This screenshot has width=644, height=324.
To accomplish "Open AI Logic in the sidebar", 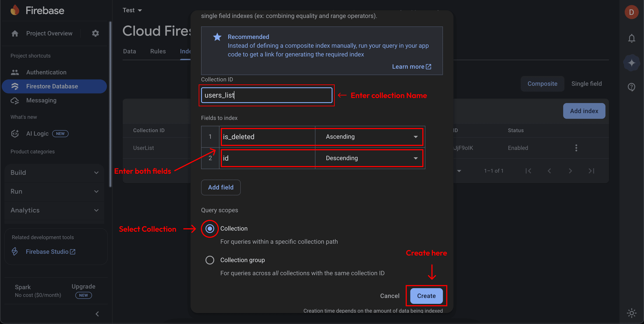I will [37, 133].
